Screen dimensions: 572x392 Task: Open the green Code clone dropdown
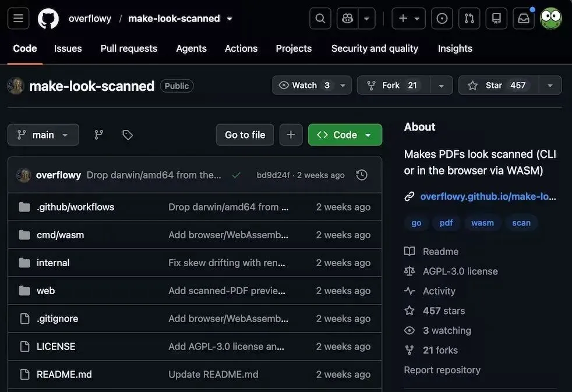(345, 135)
